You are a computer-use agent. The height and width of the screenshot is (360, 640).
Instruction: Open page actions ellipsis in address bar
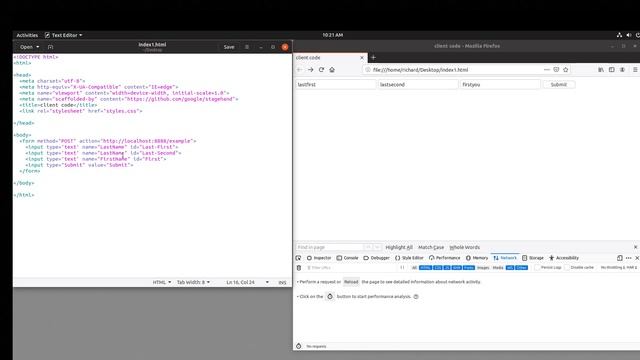point(547,70)
